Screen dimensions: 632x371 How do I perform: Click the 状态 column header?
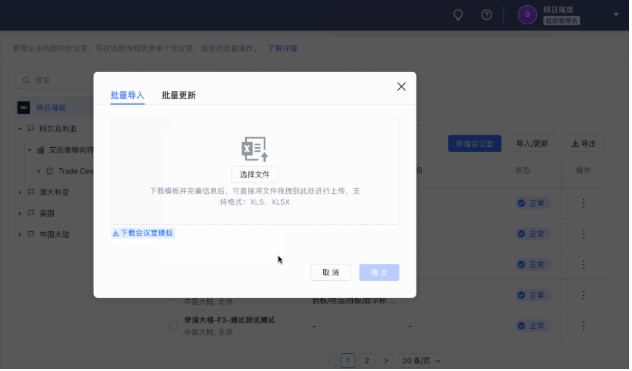[x=524, y=171]
